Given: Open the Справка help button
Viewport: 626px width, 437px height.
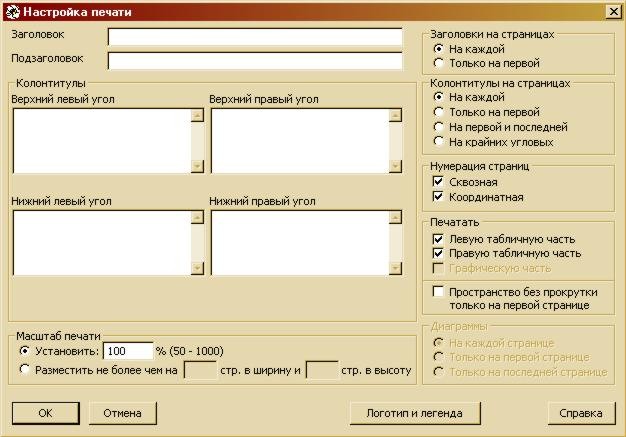Looking at the screenshot, I should click(x=581, y=413).
